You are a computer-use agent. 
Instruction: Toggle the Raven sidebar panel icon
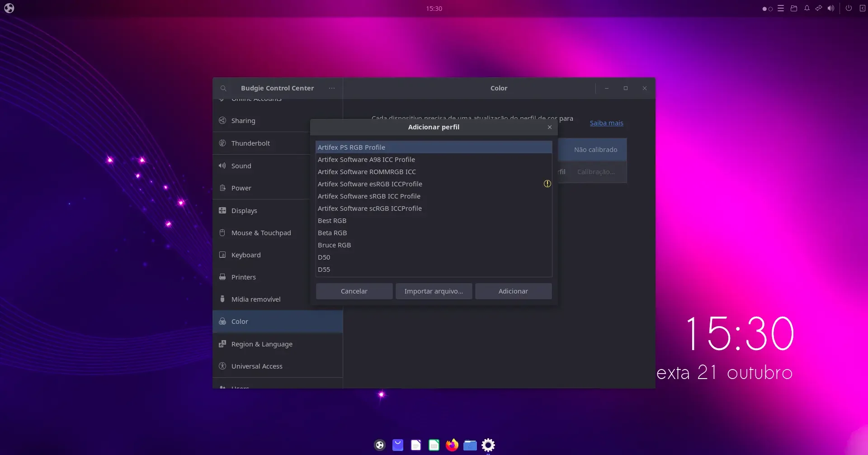(862, 8)
